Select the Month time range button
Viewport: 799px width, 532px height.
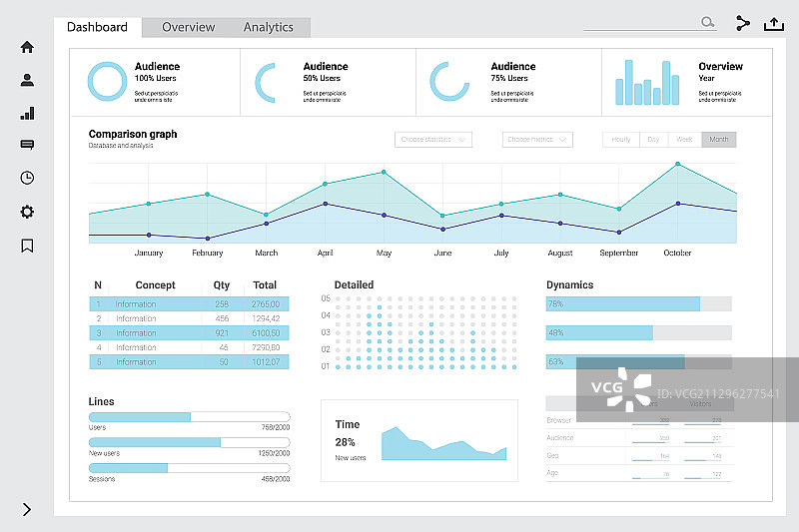click(718, 140)
